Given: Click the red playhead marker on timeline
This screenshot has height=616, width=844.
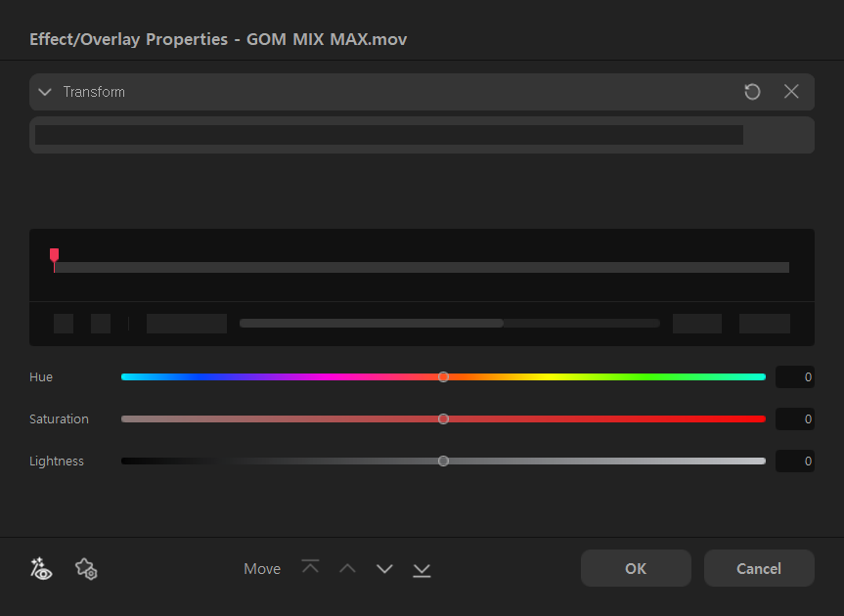Looking at the screenshot, I should [x=55, y=255].
